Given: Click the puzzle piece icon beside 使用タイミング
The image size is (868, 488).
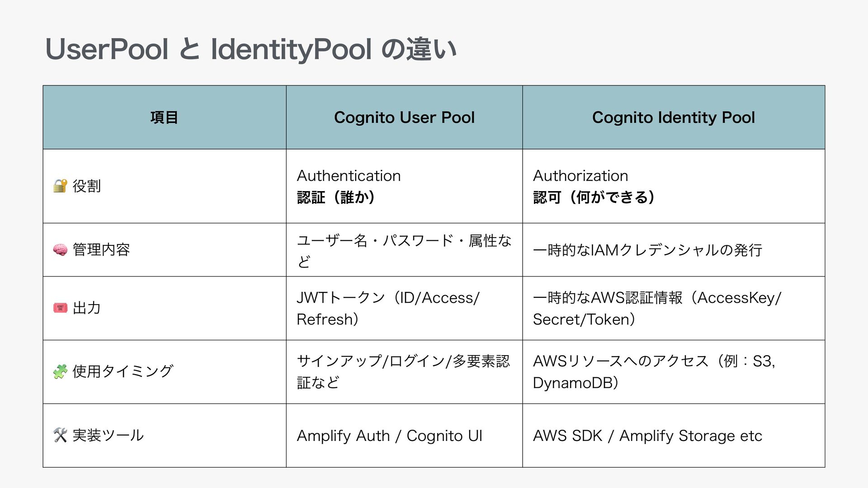Looking at the screenshot, I should (60, 371).
